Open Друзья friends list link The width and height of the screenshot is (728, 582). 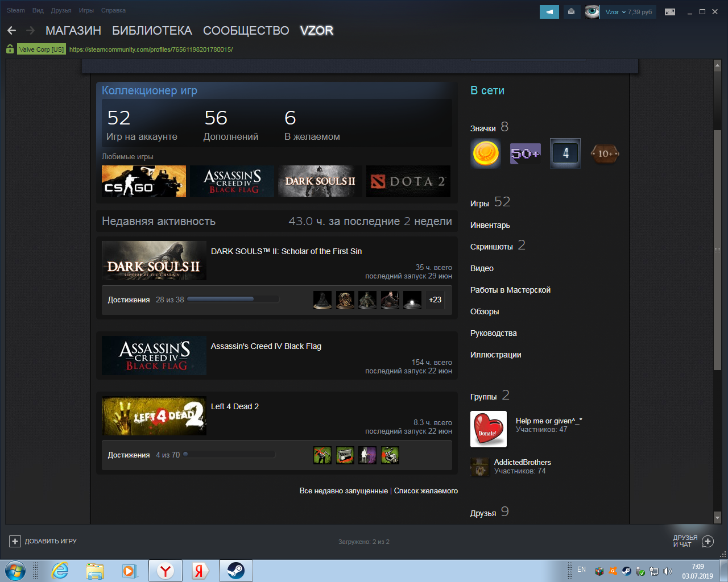tap(483, 513)
